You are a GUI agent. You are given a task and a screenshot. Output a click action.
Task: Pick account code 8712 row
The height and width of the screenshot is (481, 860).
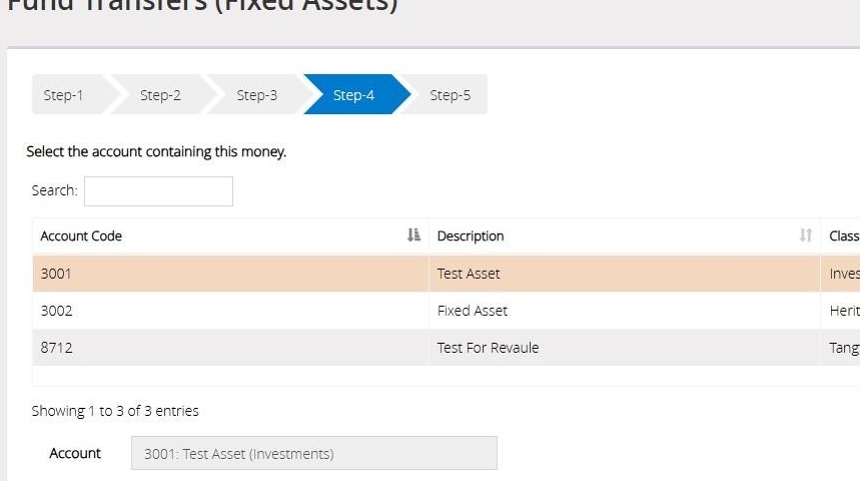(x=56, y=348)
